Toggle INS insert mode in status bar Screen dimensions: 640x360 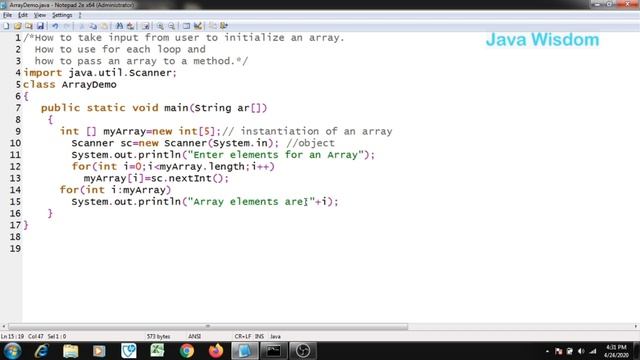[x=259, y=337]
